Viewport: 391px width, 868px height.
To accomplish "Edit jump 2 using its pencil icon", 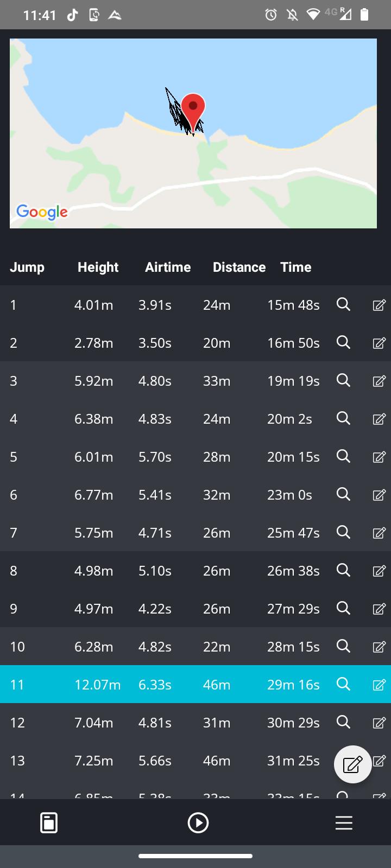I will [379, 343].
